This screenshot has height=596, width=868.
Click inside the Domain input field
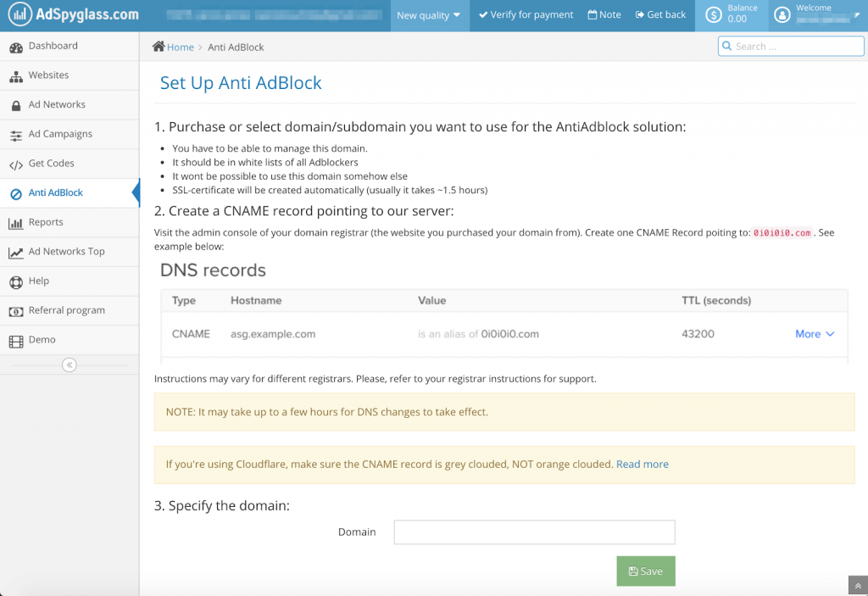(534, 532)
